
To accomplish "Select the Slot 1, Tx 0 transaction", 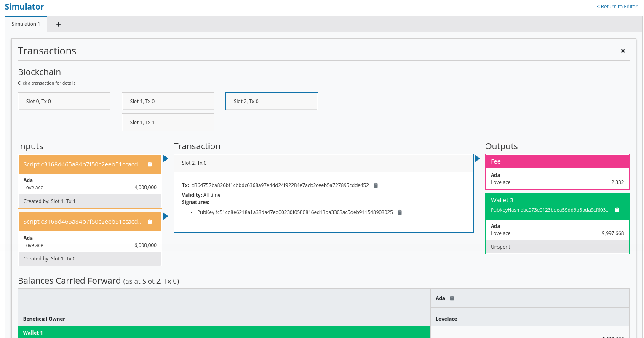I will pyautogui.click(x=168, y=102).
